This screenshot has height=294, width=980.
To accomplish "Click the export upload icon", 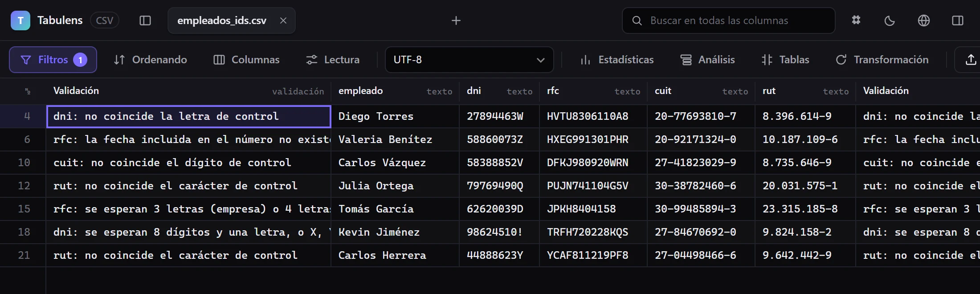I will (971, 60).
